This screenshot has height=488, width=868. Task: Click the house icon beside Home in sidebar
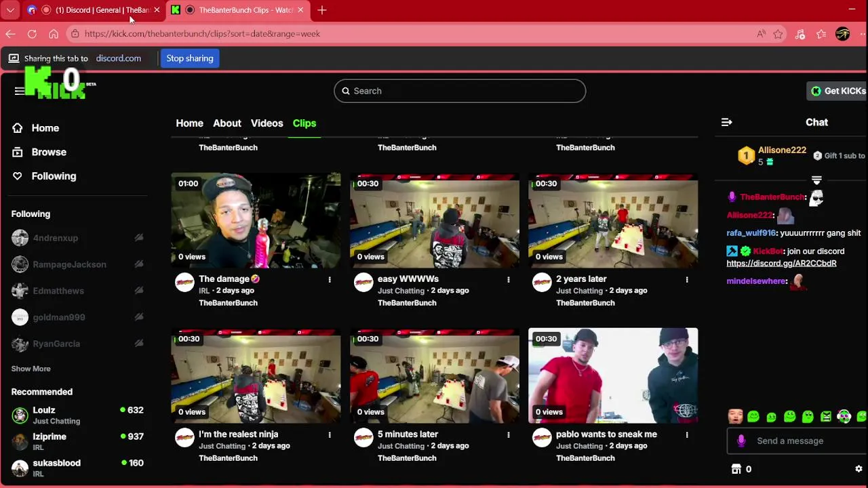coord(18,128)
